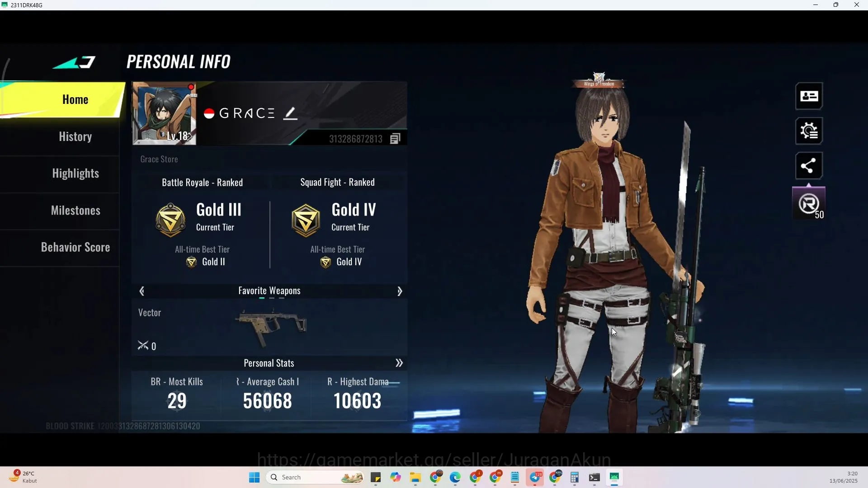Switch to the Highlights tab
The height and width of the screenshot is (488, 868).
pyautogui.click(x=75, y=174)
